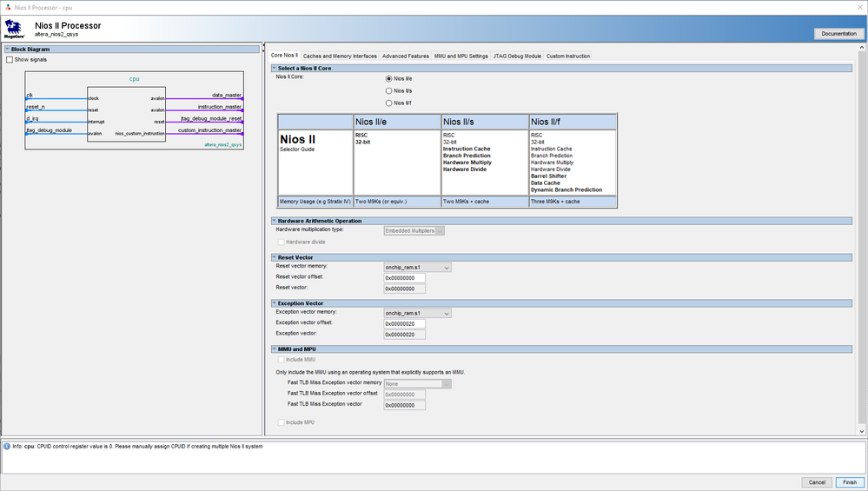Switch to Caches and Memory Interfaces tab
Screen dimensions: 868x491
[x=341, y=56]
